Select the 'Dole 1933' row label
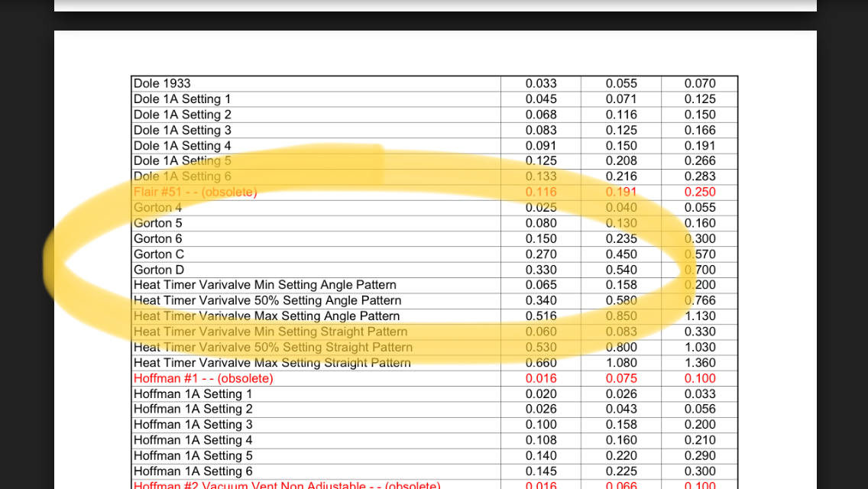The image size is (868, 489). [162, 83]
